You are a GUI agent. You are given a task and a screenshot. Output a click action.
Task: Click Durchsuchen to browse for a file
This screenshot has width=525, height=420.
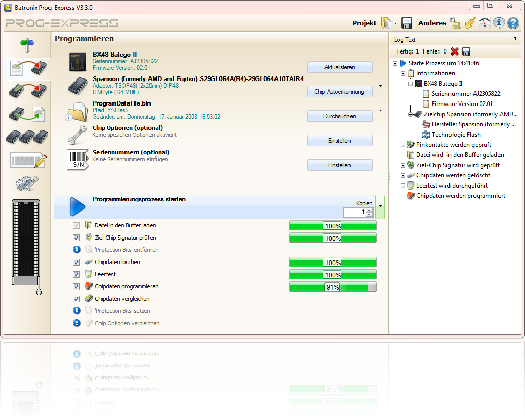tap(340, 116)
